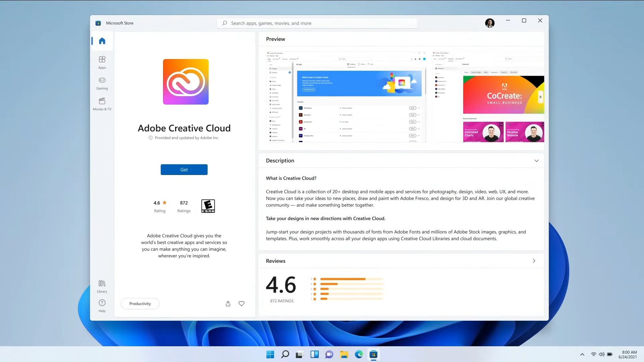This screenshot has width=644, height=362.
Task: Expand the Reviews section chevron
Action: click(x=534, y=261)
